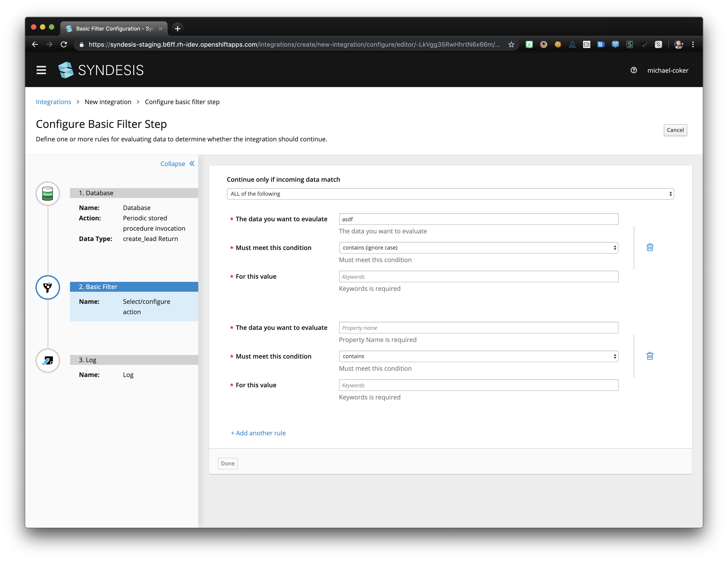Click the green smiley extension icon

point(529,44)
